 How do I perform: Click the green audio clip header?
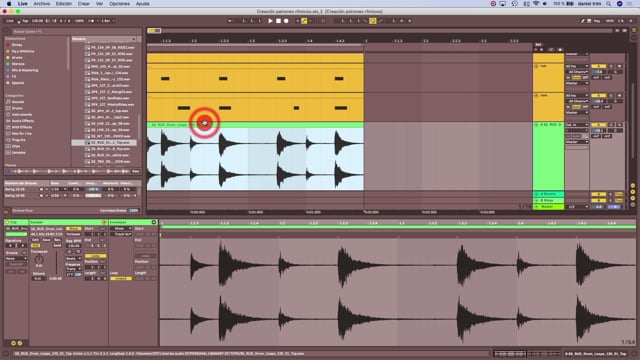255,125
